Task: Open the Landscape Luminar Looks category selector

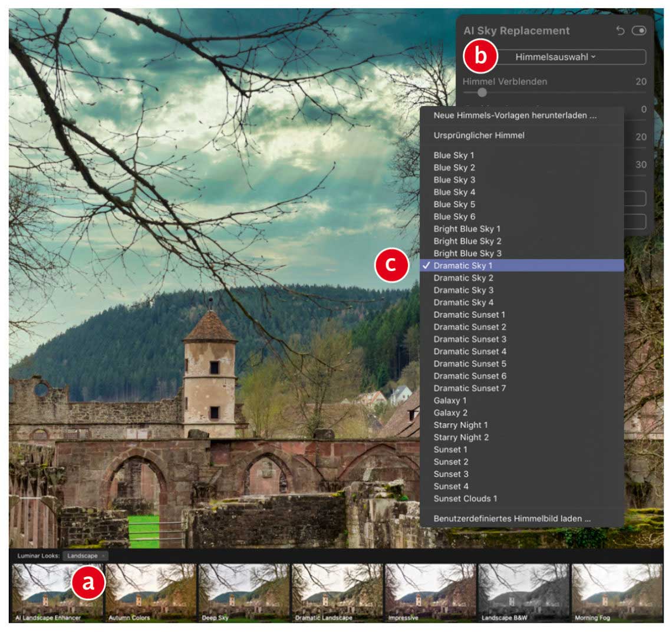Action: [85, 556]
